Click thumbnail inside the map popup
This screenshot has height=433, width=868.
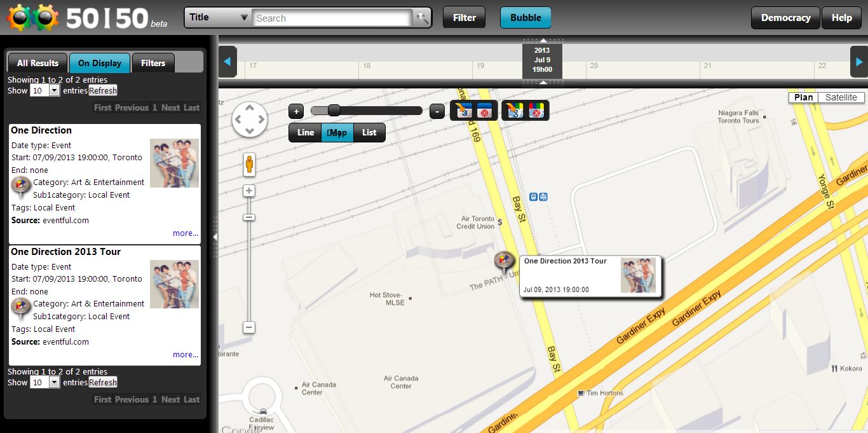[x=638, y=275]
